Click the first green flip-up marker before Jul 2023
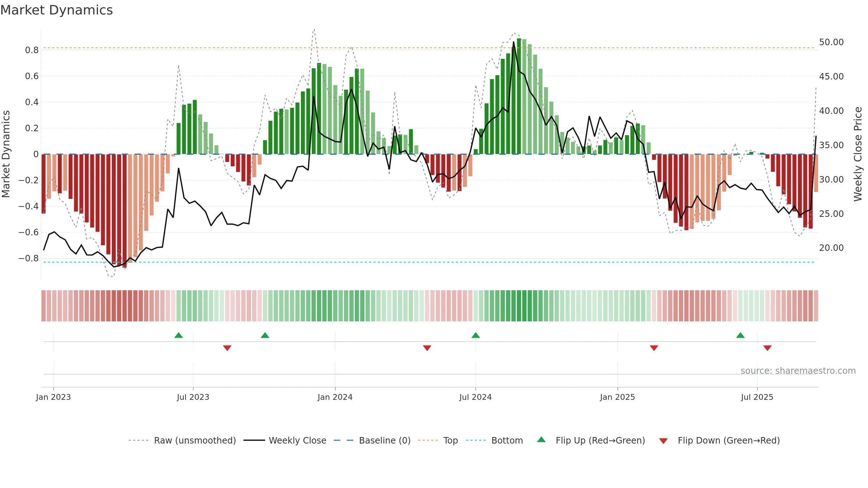The height and width of the screenshot is (488, 868). pos(179,335)
